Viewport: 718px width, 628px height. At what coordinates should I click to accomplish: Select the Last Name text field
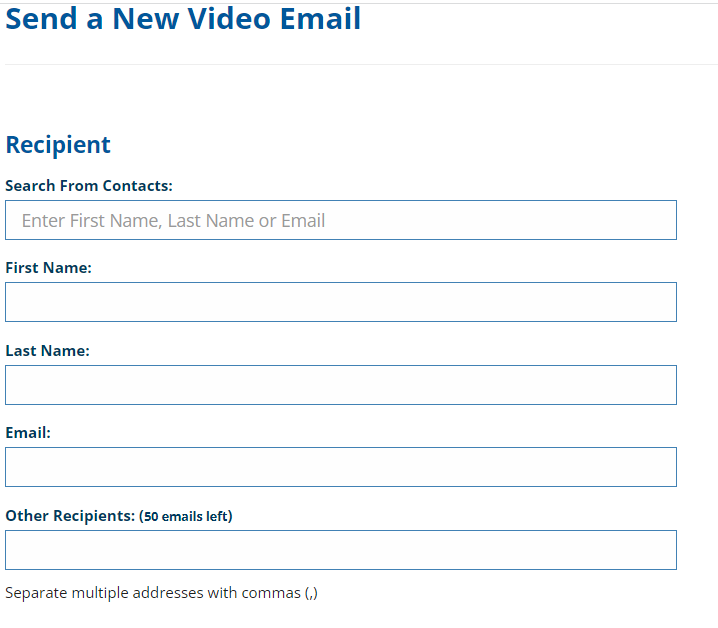(x=341, y=385)
